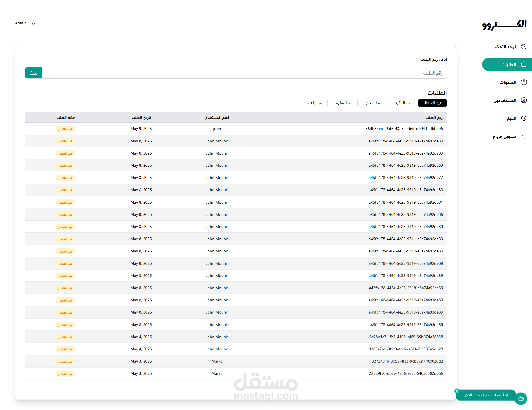Filter orders by تم الإلغاء status
532x410 pixels.
(315, 103)
